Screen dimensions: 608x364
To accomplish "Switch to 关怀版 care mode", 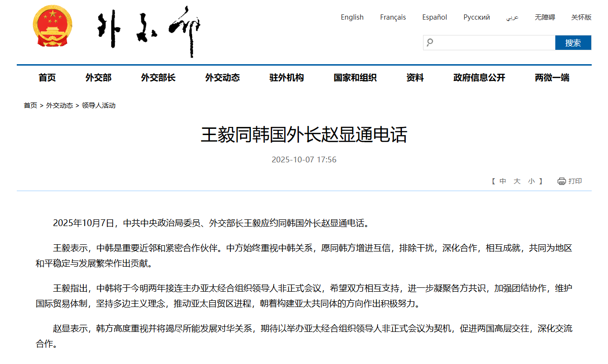I will pos(581,17).
